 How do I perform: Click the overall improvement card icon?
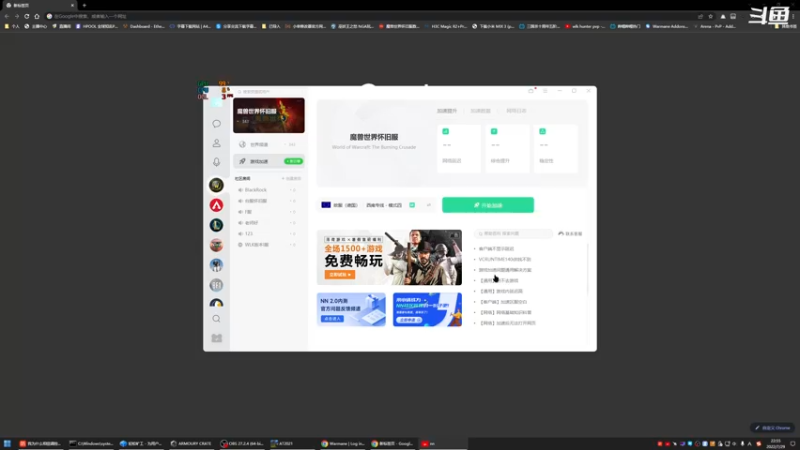tap(494, 131)
